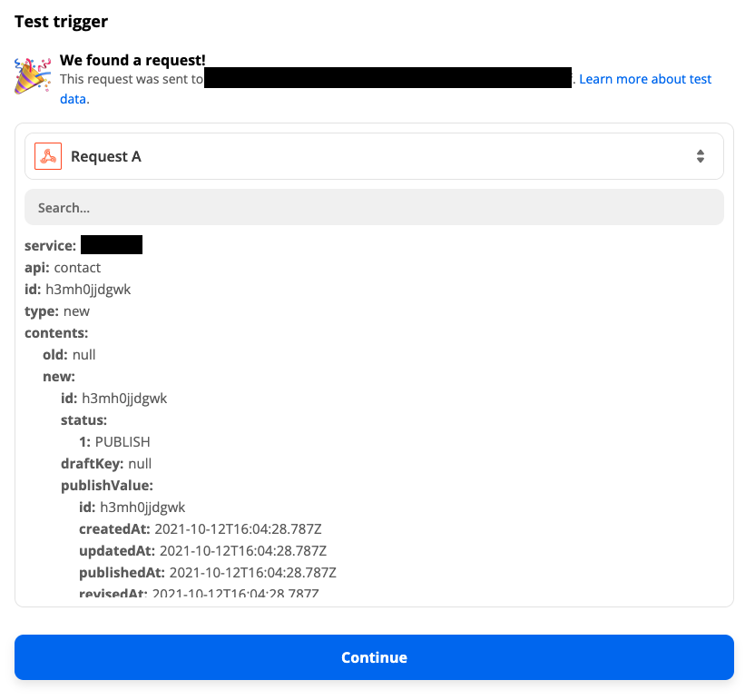Select the old: null entry
The height and width of the screenshot is (700, 755).
(69, 355)
